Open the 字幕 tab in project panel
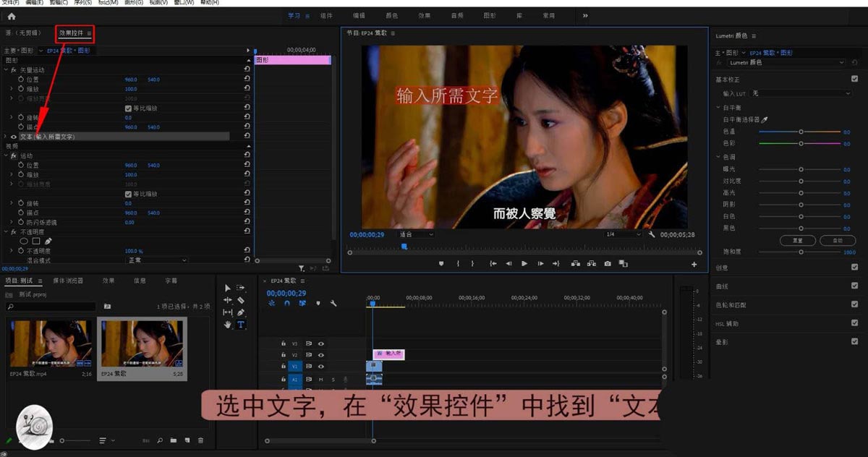Image resolution: width=868 pixels, height=457 pixels. point(171,281)
